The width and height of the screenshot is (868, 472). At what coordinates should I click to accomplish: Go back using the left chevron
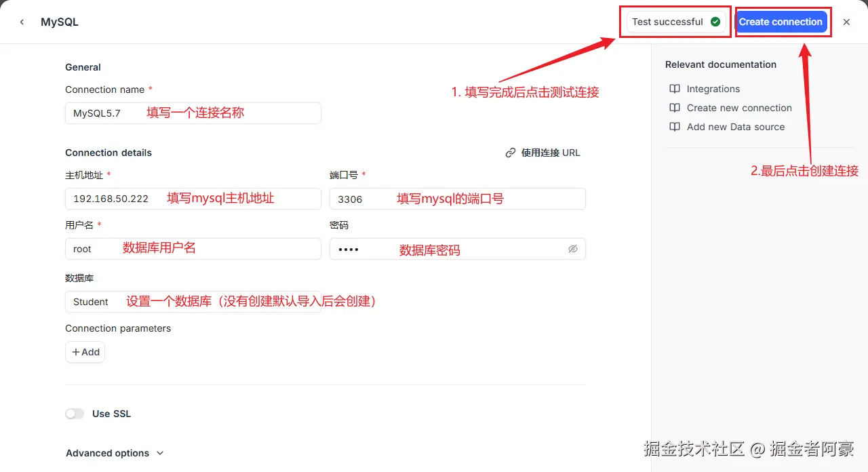[x=22, y=22]
